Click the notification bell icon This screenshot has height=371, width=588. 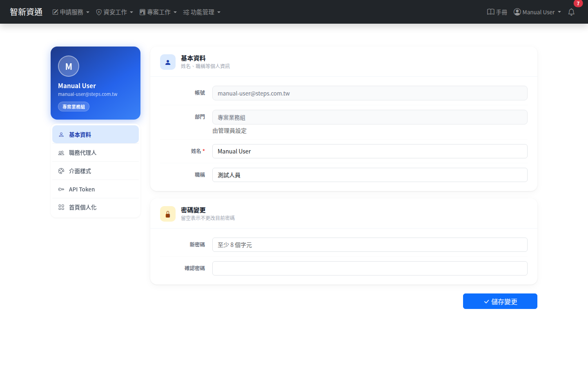coord(571,12)
